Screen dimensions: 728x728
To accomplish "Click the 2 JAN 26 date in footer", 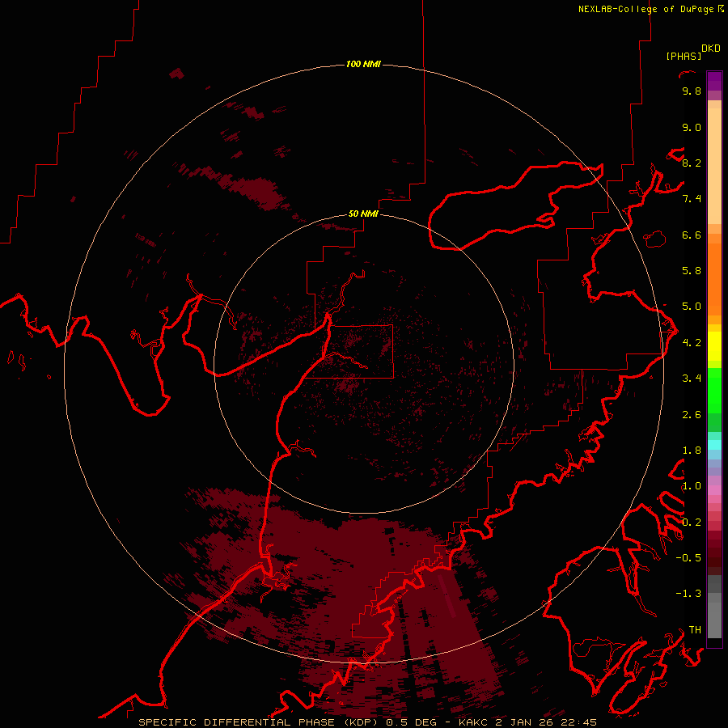I will pos(524,722).
